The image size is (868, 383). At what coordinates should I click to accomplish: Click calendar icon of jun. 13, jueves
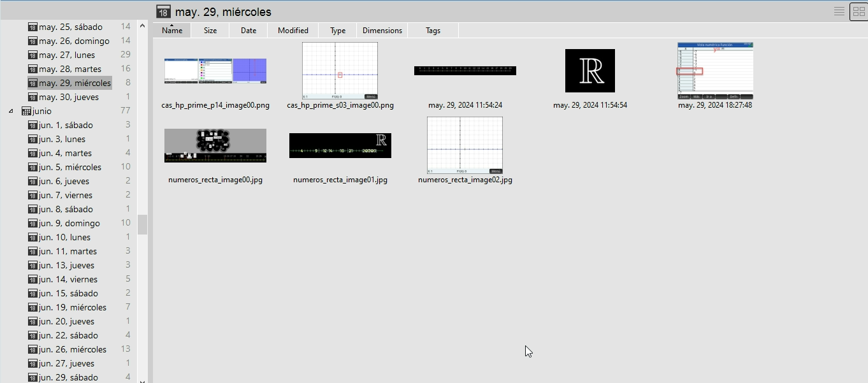click(x=33, y=265)
